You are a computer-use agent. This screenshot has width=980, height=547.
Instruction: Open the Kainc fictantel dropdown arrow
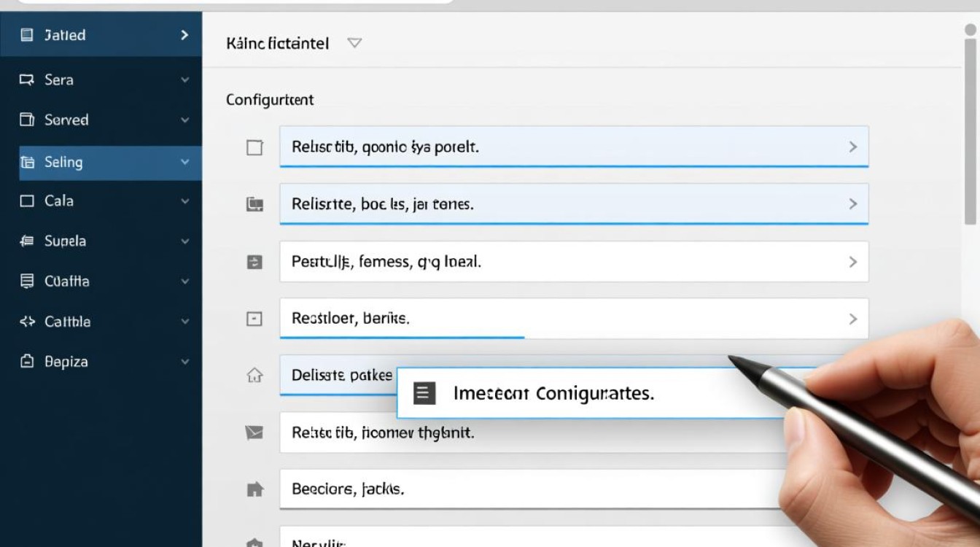pyautogui.click(x=354, y=44)
